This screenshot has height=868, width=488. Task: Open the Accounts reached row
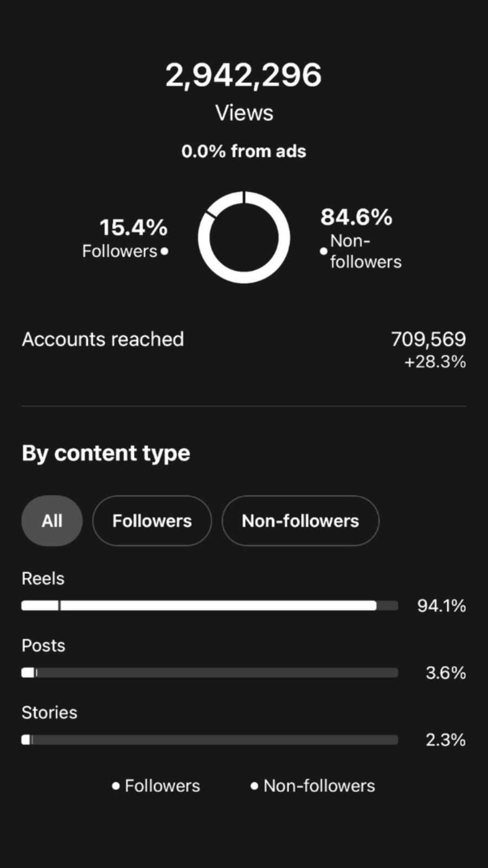pyautogui.click(x=244, y=350)
